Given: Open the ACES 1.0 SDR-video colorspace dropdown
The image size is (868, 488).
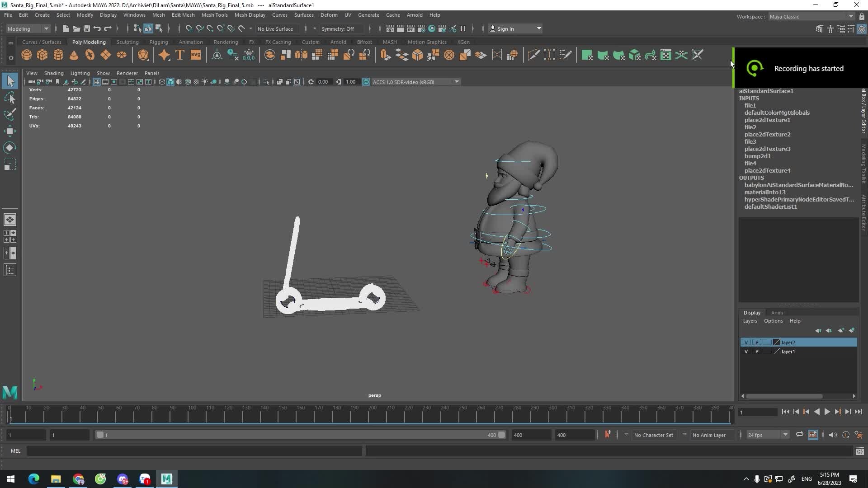Looking at the screenshot, I should point(457,82).
